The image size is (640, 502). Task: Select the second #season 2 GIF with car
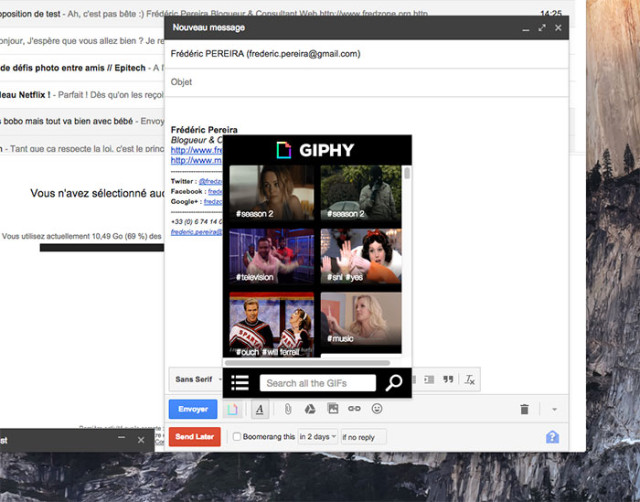point(361,192)
